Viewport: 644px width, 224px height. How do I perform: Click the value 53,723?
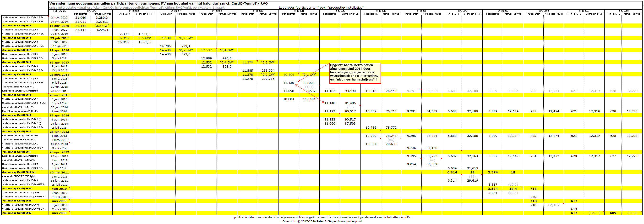click(432, 156)
